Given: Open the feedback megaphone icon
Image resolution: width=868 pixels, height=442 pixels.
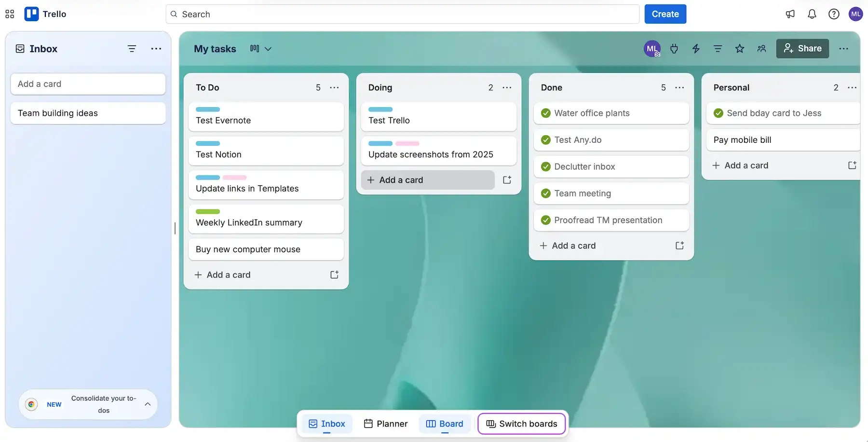Looking at the screenshot, I should click(x=790, y=14).
